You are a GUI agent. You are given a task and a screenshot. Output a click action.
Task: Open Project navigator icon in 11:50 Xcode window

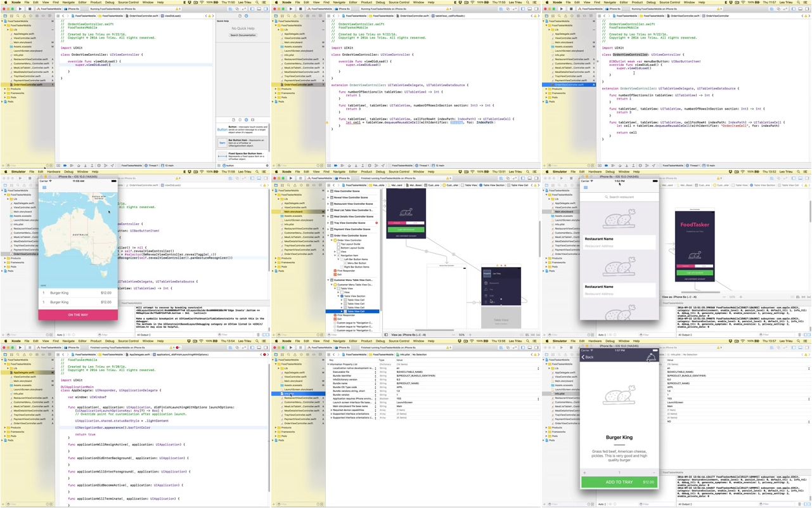coord(5,16)
